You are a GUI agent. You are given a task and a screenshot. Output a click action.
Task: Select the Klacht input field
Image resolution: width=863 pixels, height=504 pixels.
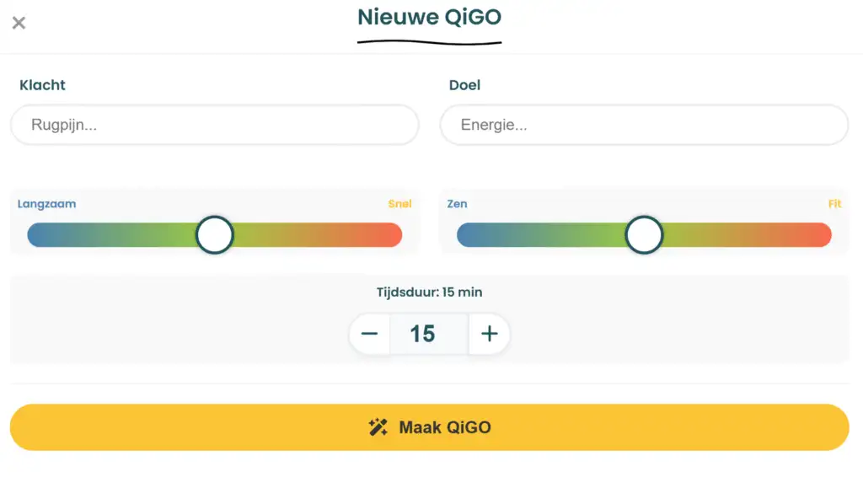pyautogui.click(x=214, y=125)
